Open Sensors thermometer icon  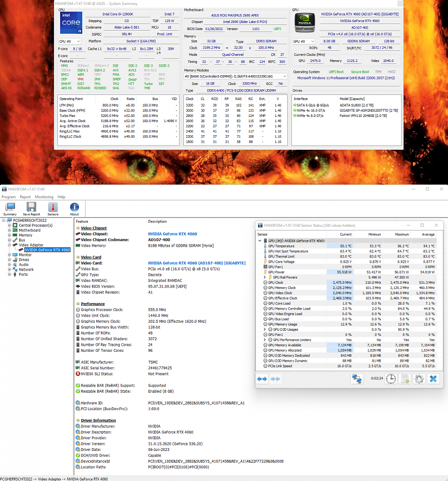[53, 209]
